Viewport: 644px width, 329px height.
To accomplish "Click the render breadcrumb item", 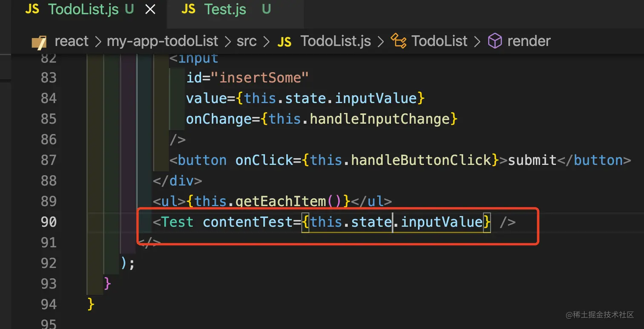I will 529,41.
